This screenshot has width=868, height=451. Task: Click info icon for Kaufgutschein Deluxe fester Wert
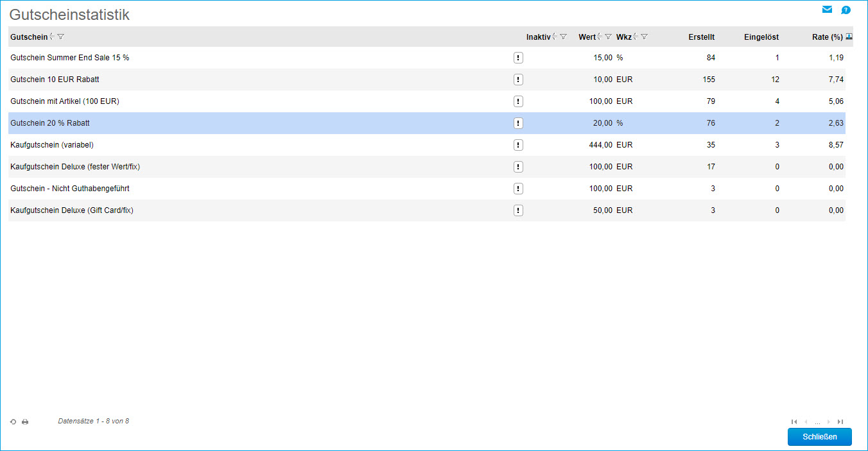tap(518, 167)
